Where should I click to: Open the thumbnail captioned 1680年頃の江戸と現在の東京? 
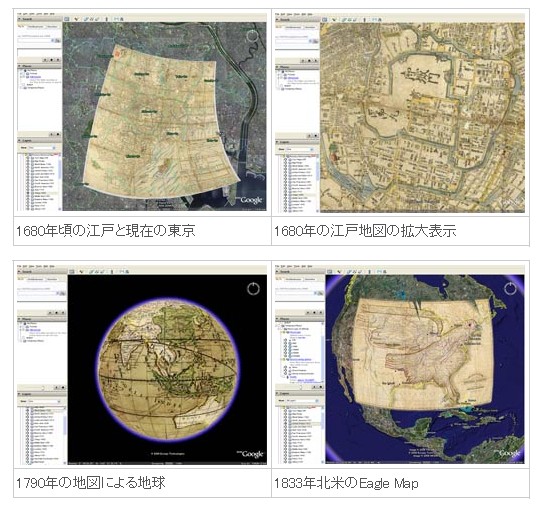(x=142, y=112)
